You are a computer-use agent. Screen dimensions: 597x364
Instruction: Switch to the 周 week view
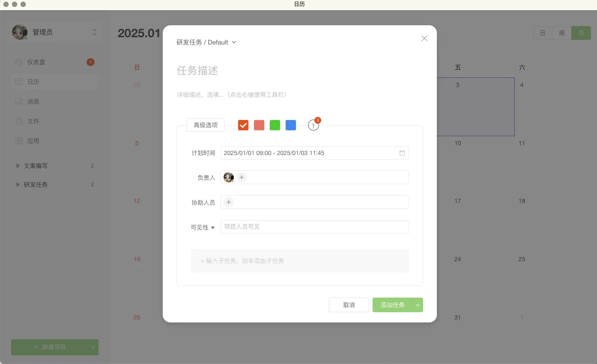561,33
